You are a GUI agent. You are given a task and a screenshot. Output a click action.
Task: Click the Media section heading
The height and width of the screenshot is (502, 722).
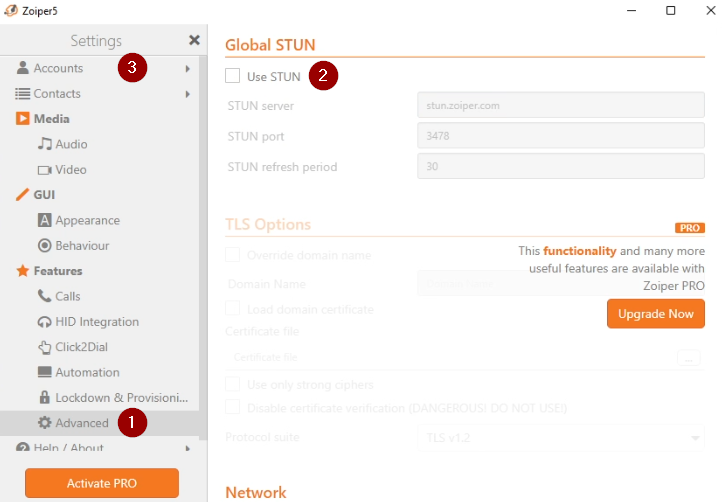[52, 119]
